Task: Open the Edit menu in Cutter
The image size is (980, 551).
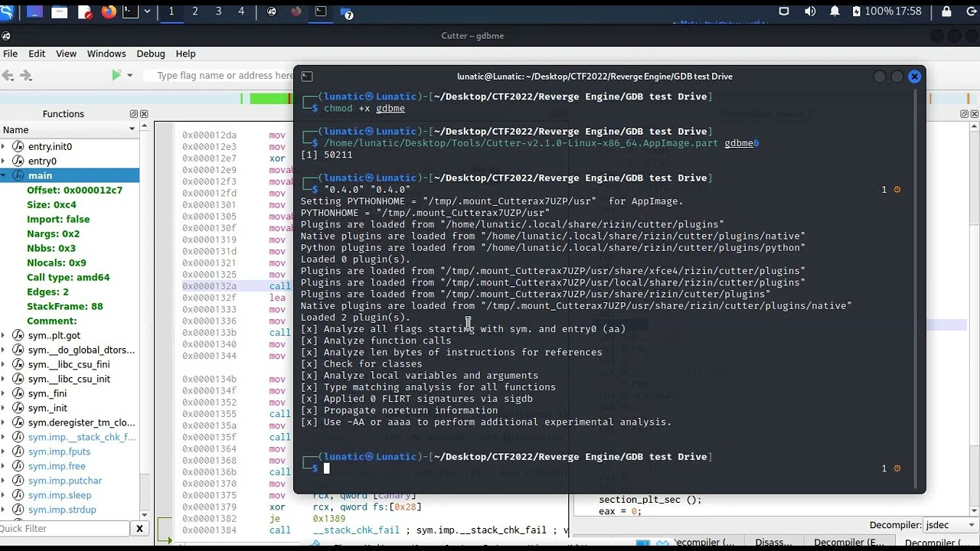Action: [x=37, y=54]
